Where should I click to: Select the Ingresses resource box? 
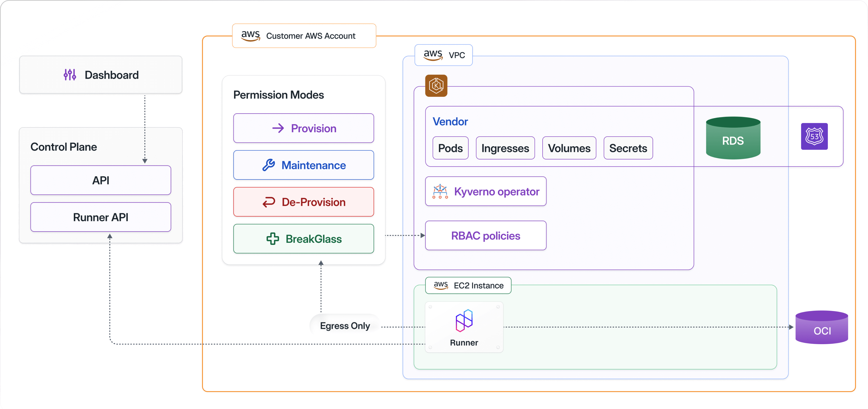[505, 148]
